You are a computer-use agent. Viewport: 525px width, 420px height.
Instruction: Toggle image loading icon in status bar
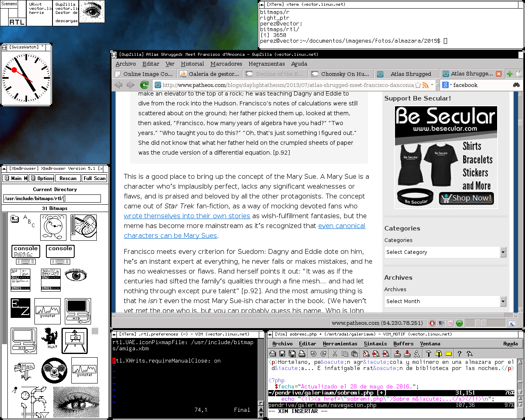pyautogui.click(x=441, y=323)
